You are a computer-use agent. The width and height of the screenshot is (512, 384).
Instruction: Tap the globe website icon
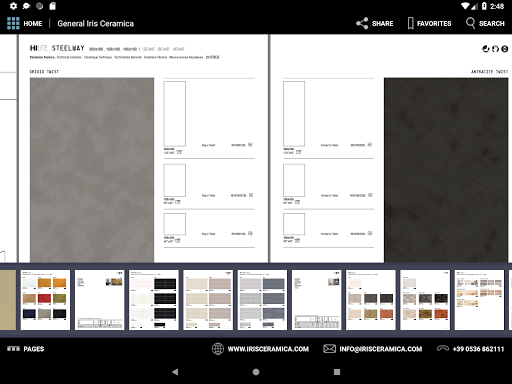click(218, 349)
